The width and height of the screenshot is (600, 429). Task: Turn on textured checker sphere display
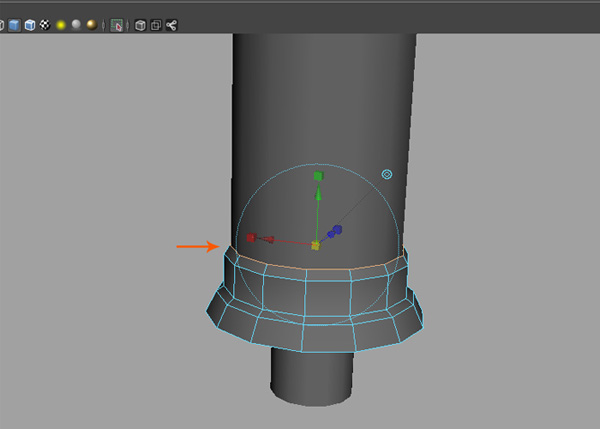click(44, 25)
